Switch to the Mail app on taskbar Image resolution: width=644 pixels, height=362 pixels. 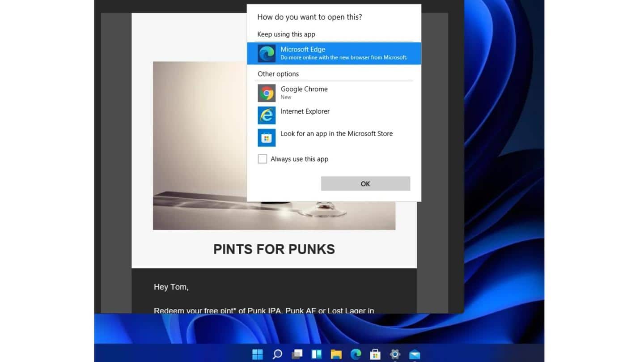tap(415, 354)
